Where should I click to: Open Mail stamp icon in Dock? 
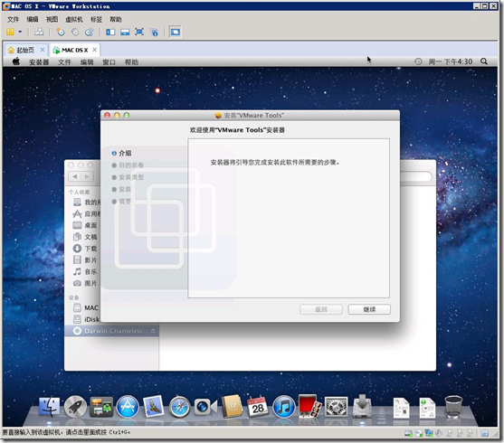[153, 407]
